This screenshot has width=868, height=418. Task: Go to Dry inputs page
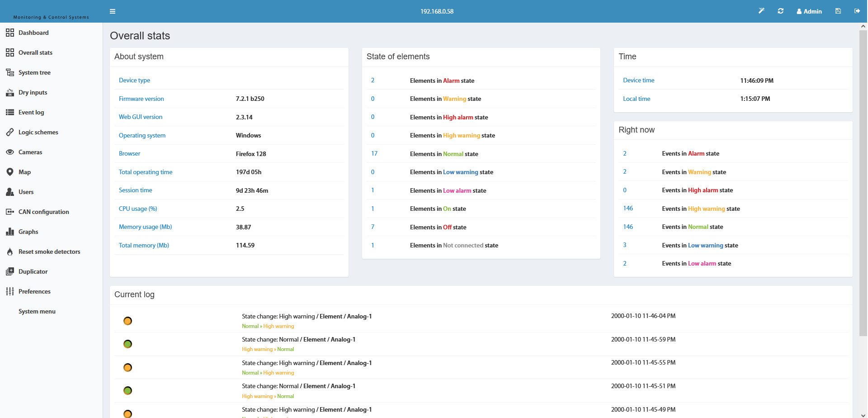33,92
